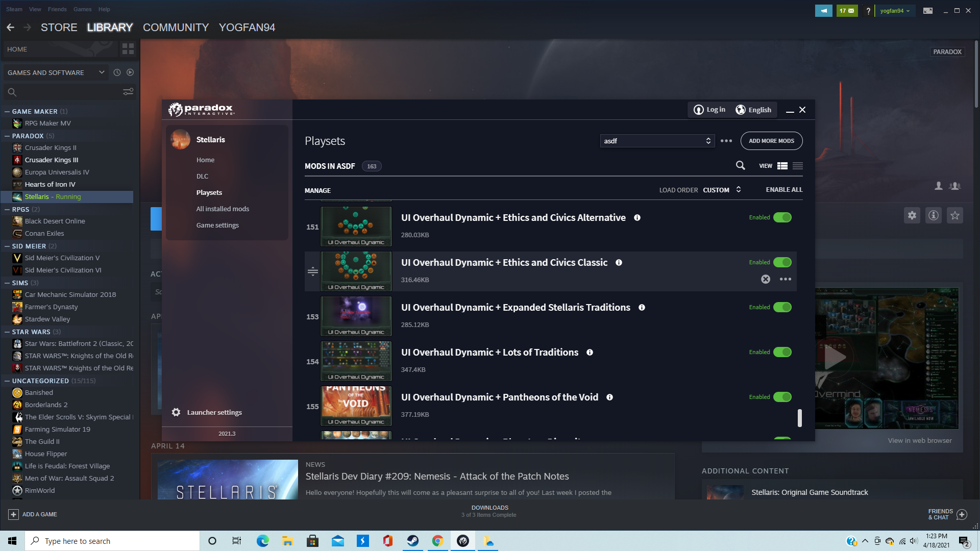Screen dimensions: 980x551
Task: Open Google Chrome from the taskbar
Action: (x=437, y=541)
